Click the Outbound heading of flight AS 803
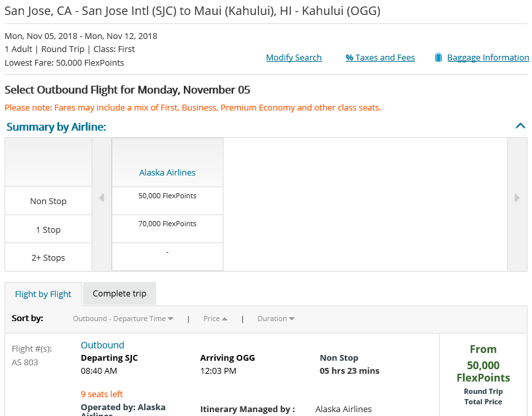The width and height of the screenshot is (532, 416). pyautogui.click(x=102, y=345)
